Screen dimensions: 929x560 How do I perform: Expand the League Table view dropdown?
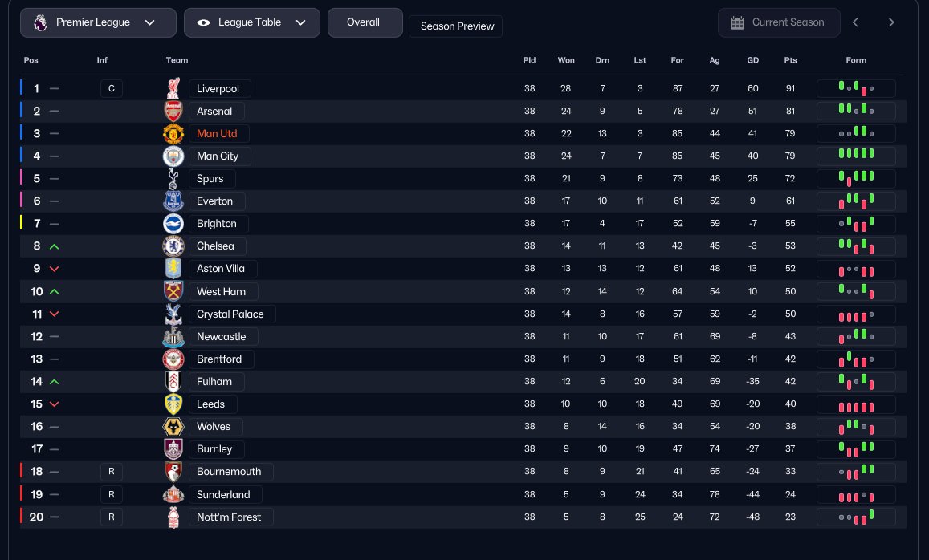click(251, 22)
